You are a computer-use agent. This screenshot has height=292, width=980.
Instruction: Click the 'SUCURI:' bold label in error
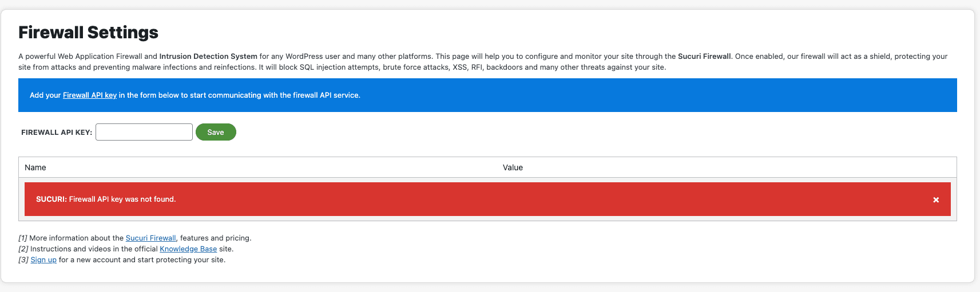[51, 199]
